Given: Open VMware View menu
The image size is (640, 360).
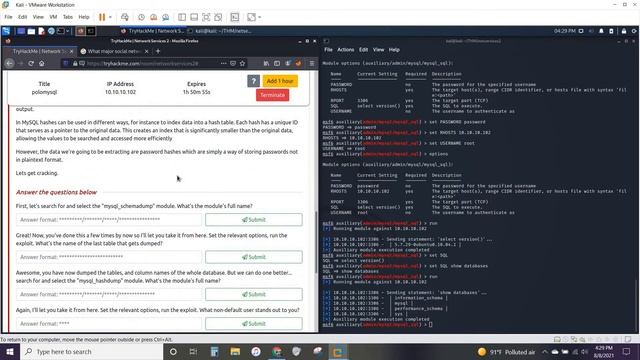Looking at the screenshot, I should [x=38, y=17].
